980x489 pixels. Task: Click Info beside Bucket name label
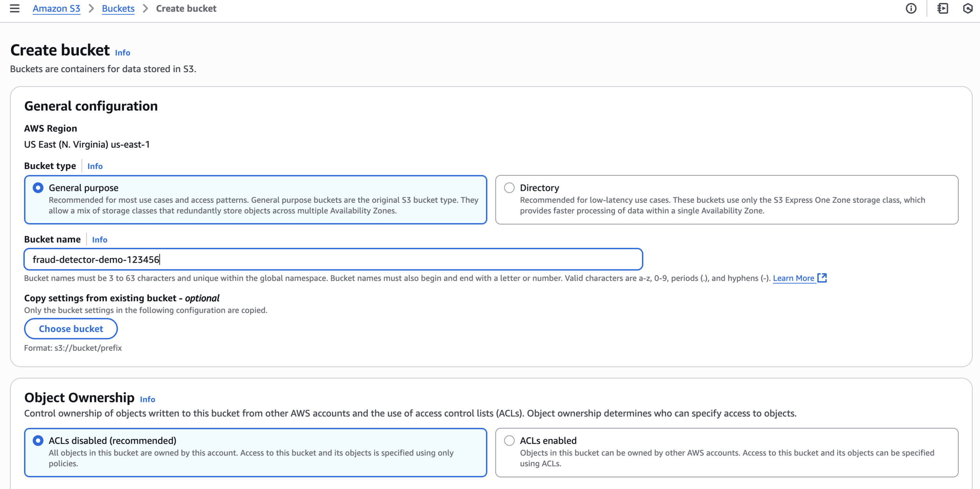pyautogui.click(x=100, y=240)
